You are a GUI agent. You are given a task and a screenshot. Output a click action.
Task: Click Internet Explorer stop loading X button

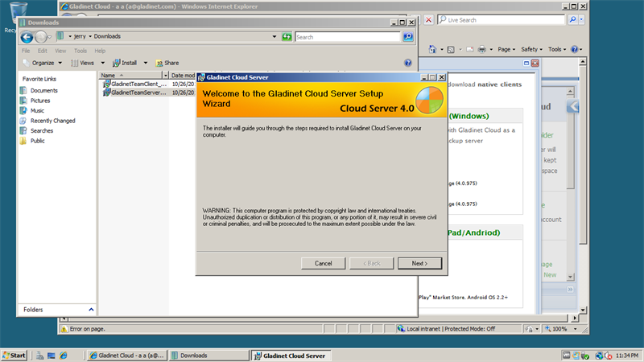(x=428, y=19)
